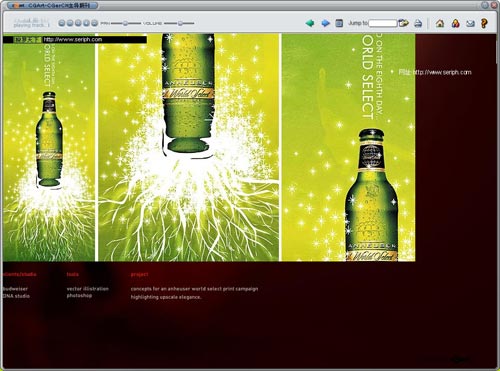
Task: Go to previous page with green arrow
Action: pyautogui.click(x=310, y=23)
